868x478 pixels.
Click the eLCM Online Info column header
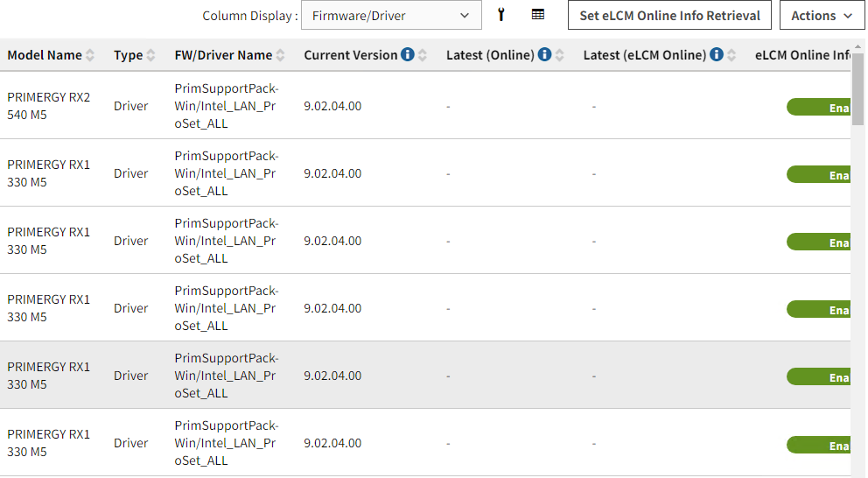[802, 55]
